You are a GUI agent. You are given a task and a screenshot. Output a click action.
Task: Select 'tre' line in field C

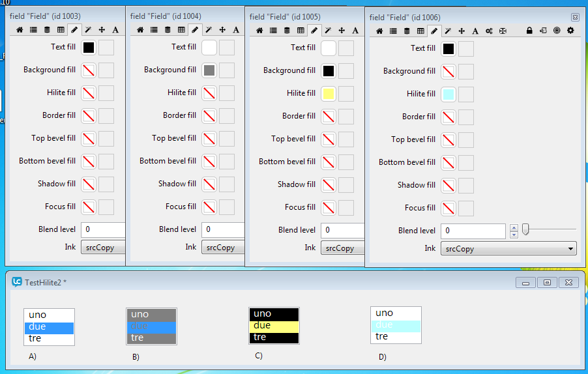point(274,337)
